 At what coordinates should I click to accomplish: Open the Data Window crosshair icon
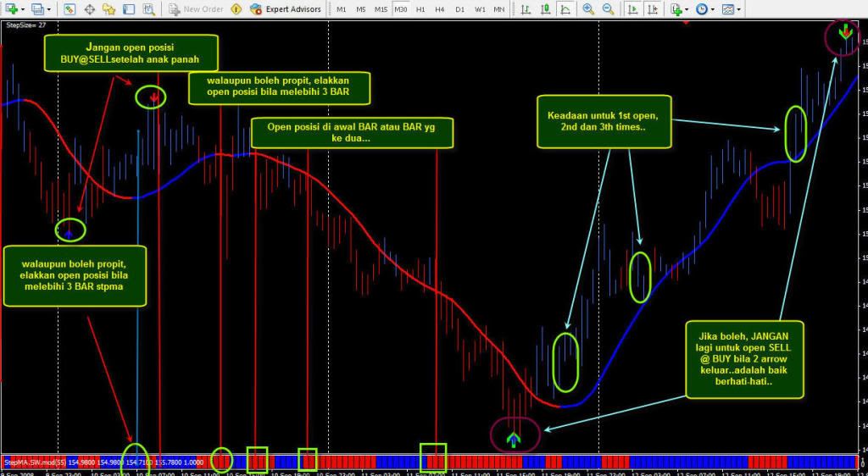coord(89,8)
